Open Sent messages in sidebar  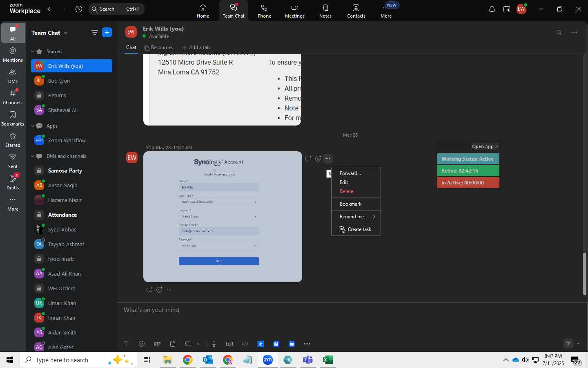13,161
